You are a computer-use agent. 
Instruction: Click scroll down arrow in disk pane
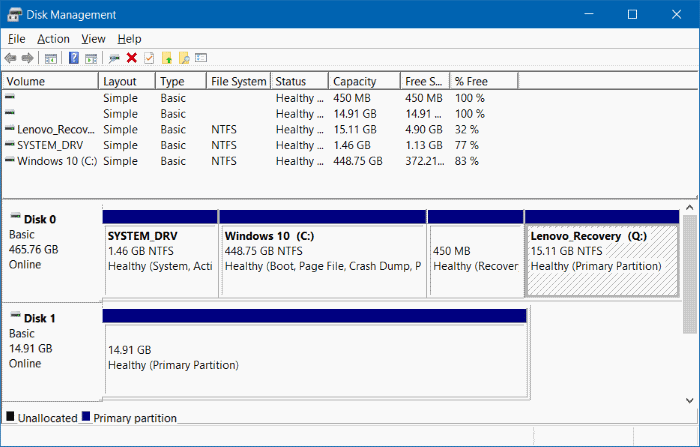pyautogui.click(x=689, y=401)
